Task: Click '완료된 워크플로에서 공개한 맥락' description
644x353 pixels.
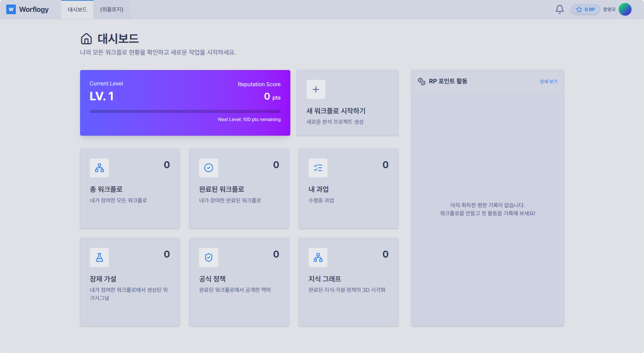Action: (235, 290)
